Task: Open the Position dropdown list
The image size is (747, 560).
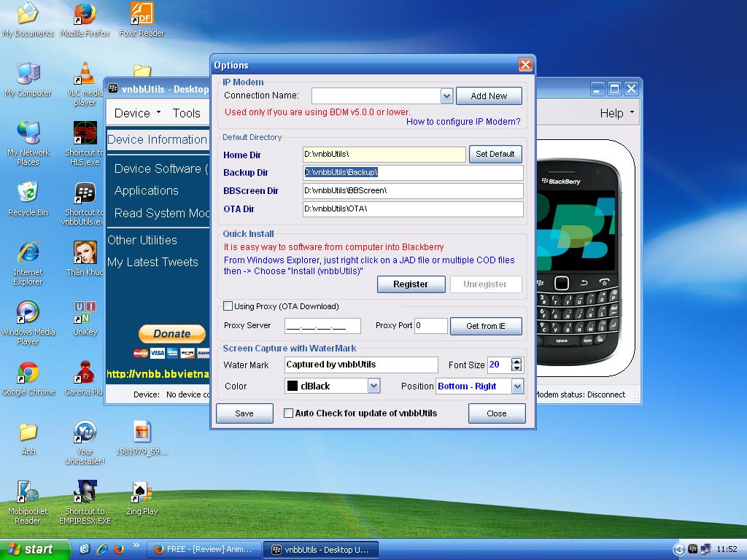Action: pos(517,386)
